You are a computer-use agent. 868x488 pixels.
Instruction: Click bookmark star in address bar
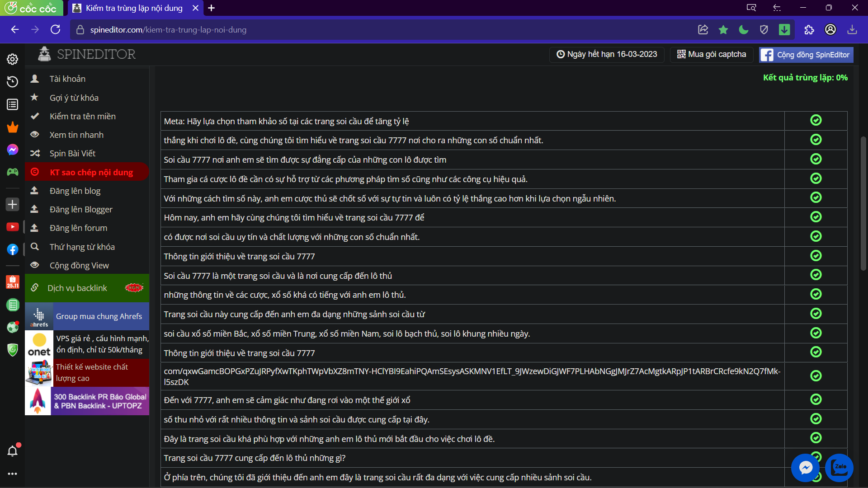pyautogui.click(x=723, y=30)
